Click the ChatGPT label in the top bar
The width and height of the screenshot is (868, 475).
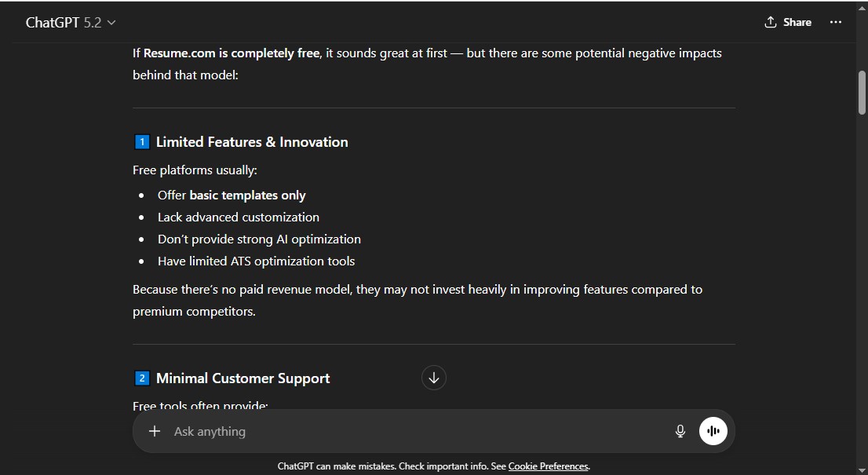(x=52, y=22)
